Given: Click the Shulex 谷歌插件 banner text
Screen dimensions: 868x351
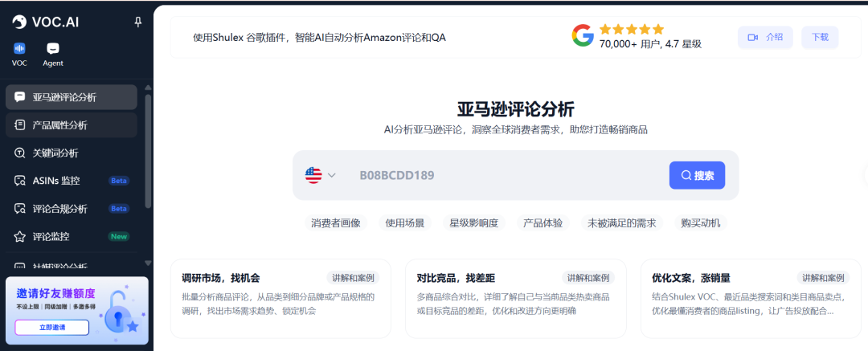Looking at the screenshot, I should coord(319,38).
